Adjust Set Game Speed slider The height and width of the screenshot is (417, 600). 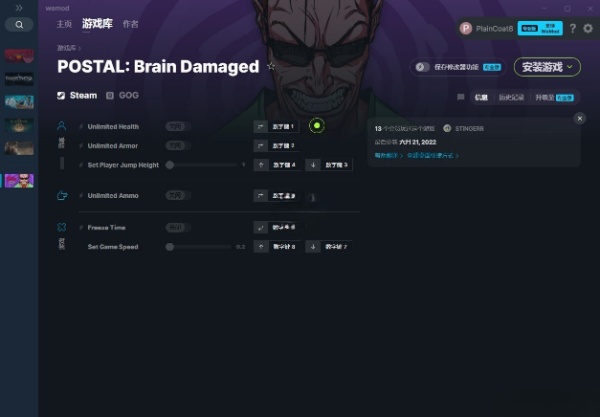click(199, 247)
